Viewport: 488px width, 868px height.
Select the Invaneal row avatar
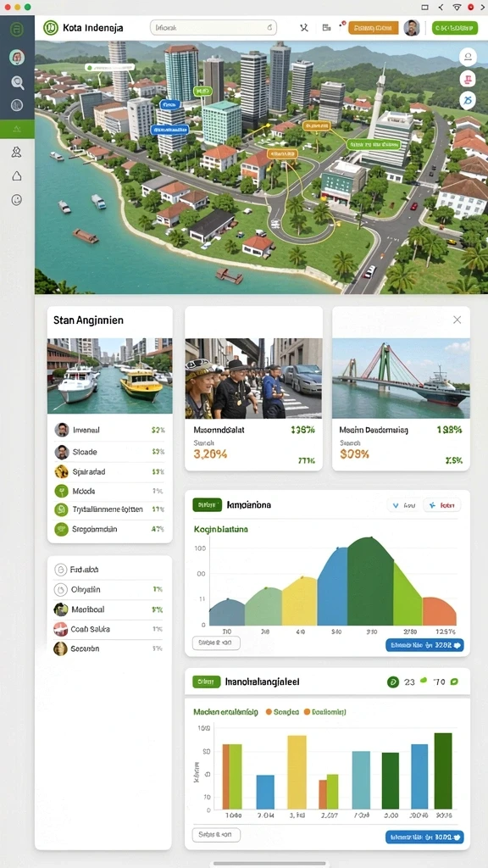(x=61, y=430)
